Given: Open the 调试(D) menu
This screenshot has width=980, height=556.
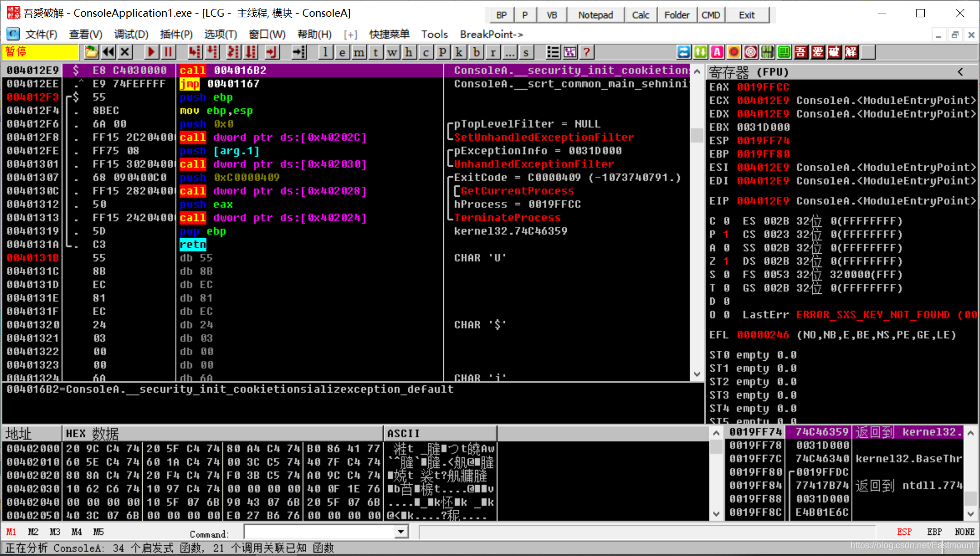Looking at the screenshot, I should coord(131,35).
